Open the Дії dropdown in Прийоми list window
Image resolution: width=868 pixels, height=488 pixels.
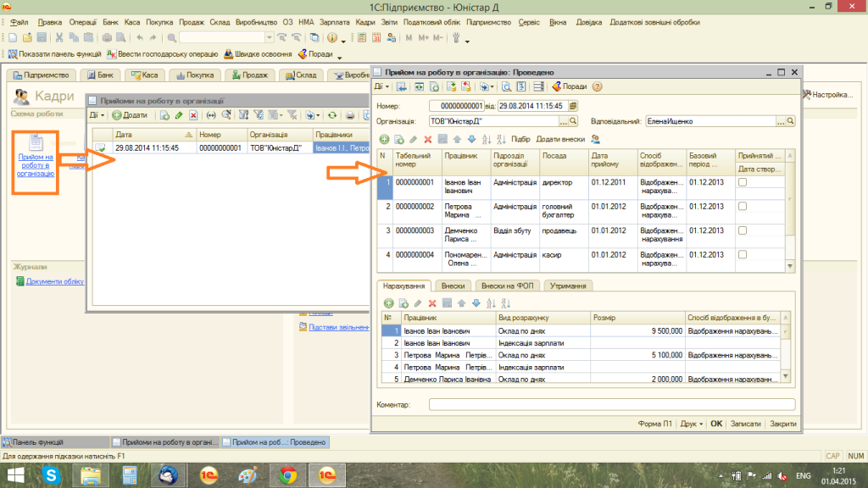[97, 115]
